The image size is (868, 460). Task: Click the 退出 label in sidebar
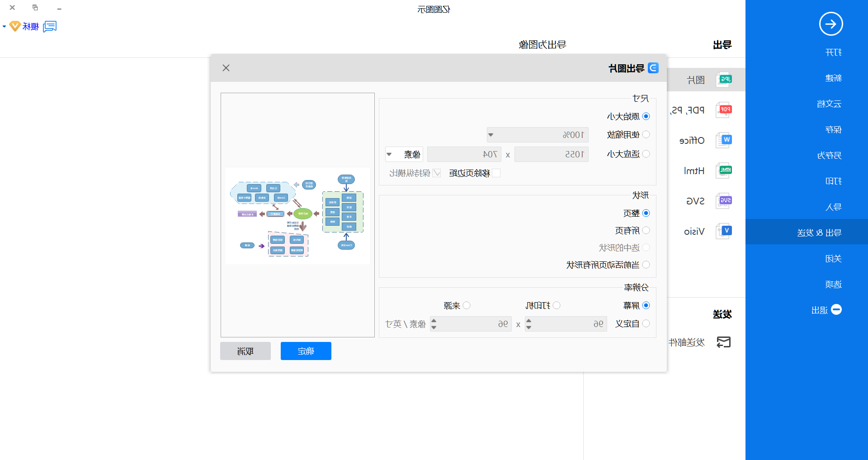click(820, 310)
